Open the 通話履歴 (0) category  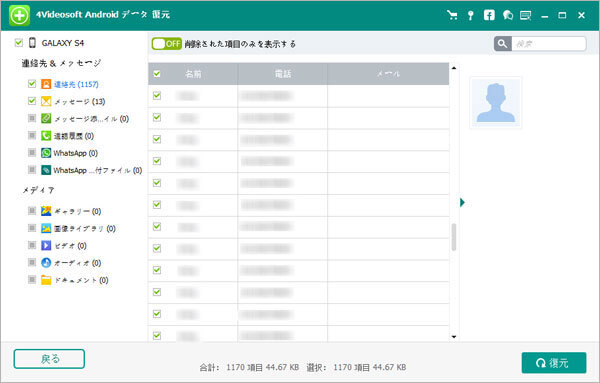(74, 136)
